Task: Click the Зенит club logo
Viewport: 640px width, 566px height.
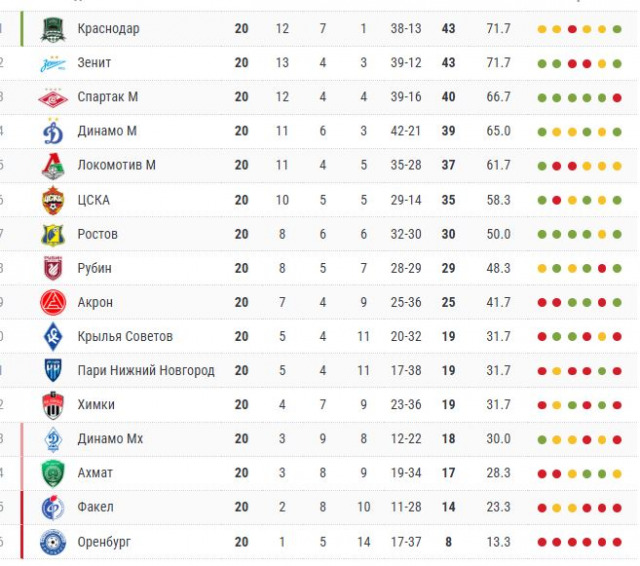Action: [53, 63]
